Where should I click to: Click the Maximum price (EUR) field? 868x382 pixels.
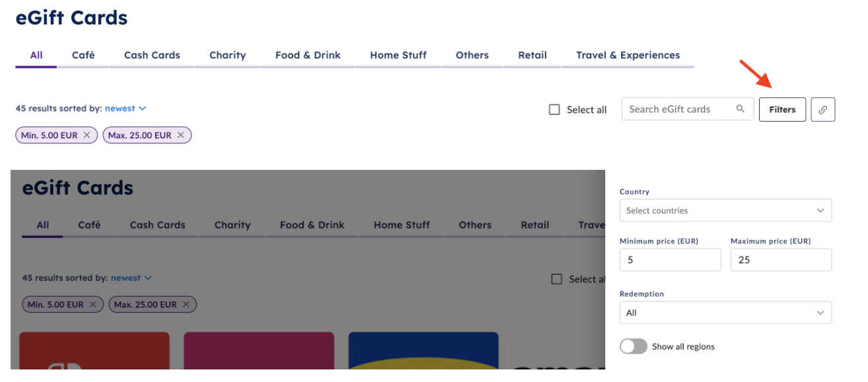[x=781, y=260]
